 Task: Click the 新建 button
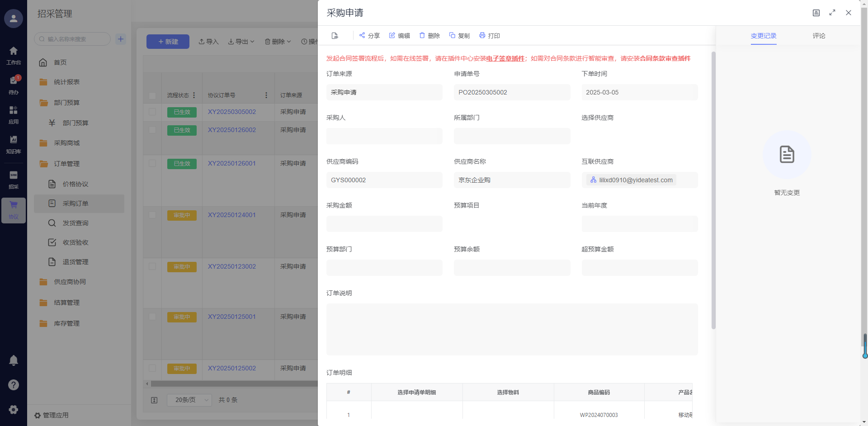pos(168,42)
